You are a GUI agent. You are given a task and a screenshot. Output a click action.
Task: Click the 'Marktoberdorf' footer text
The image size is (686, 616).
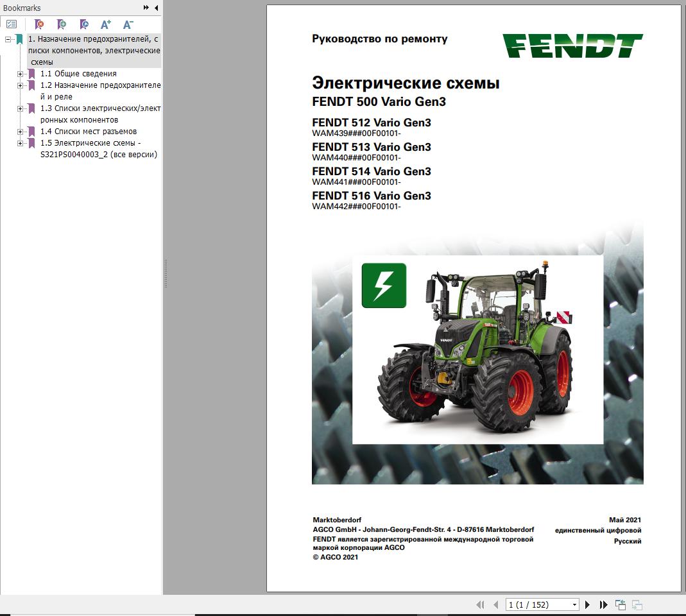click(x=337, y=520)
